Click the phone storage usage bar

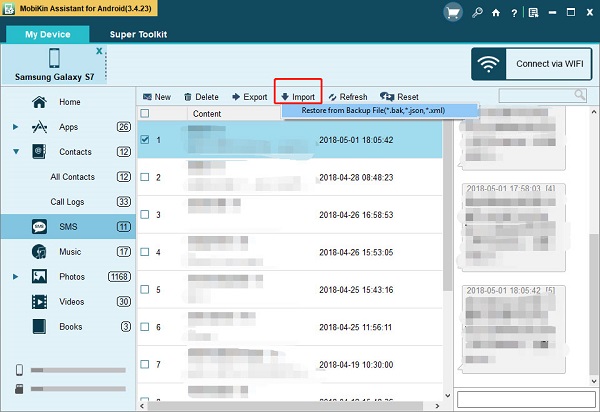point(78,370)
